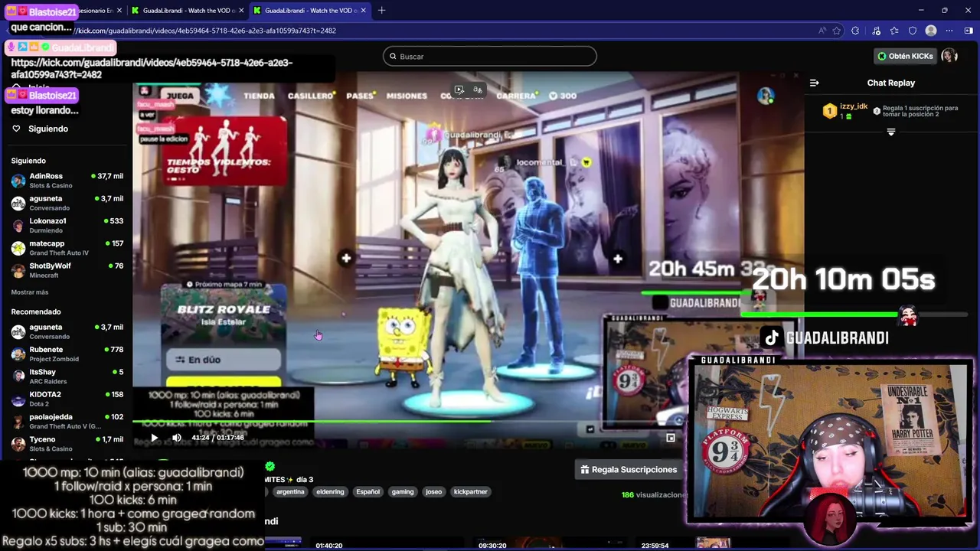Select the joseo tag
The height and width of the screenshot is (551, 980).
[x=434, y=491]
